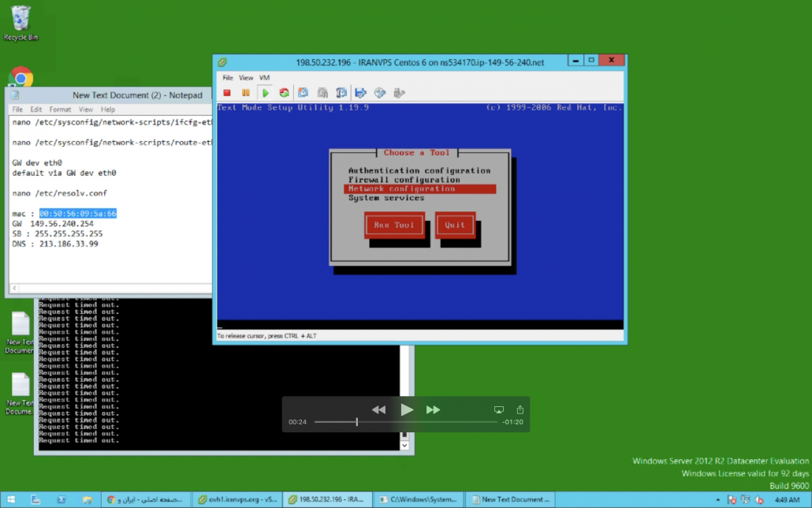Select Firewall configuration in the tool list

point(404,180)
